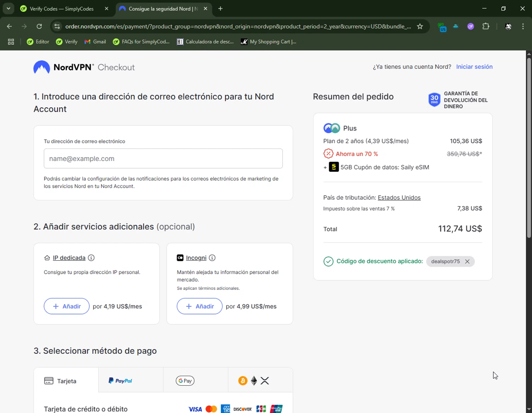Open the tab search dropdown

[x=8, y=9]
